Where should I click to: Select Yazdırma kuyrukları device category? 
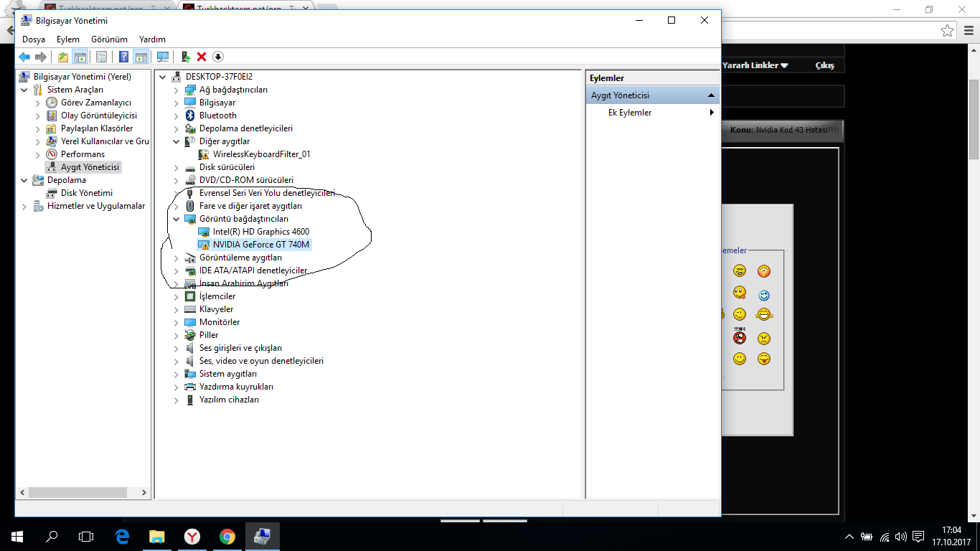236,387
